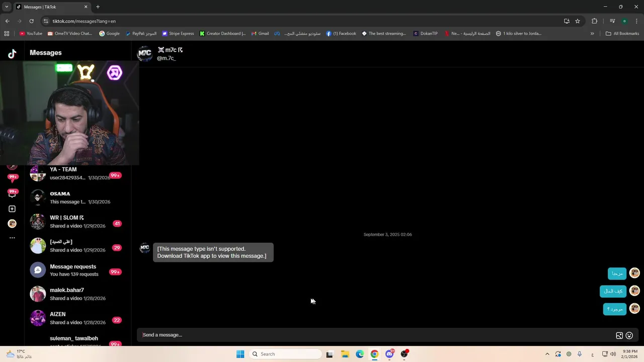Open the media controls icon in Chrome toolbar
This screenshot has height=362, width=644.
click(x=612, y=21)
